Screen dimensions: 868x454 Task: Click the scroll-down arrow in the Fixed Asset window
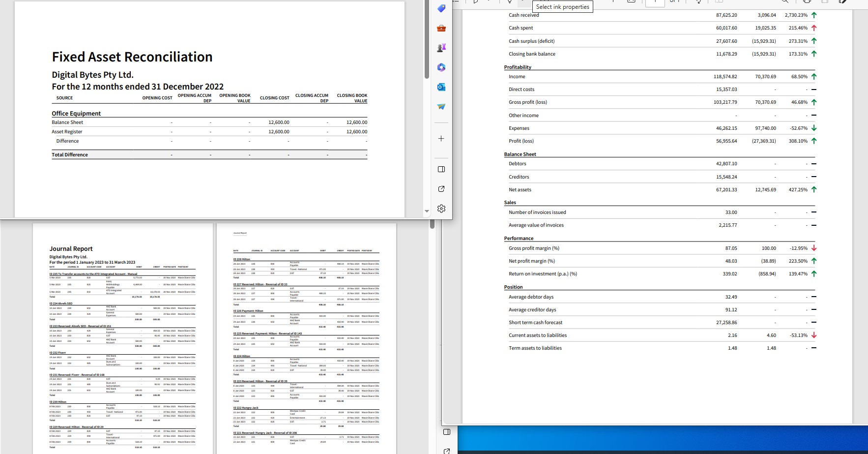click(427, 211)
